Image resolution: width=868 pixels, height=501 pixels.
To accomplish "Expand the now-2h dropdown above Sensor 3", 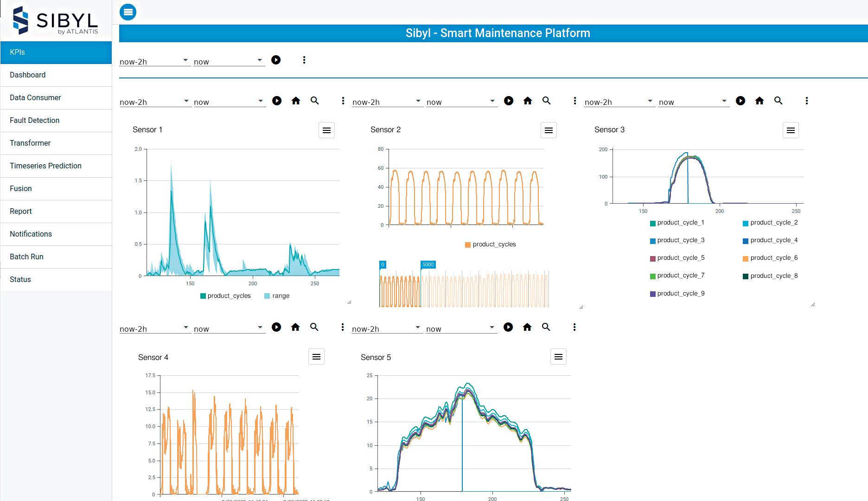I will pyautogui.click(x=620, y=101).
